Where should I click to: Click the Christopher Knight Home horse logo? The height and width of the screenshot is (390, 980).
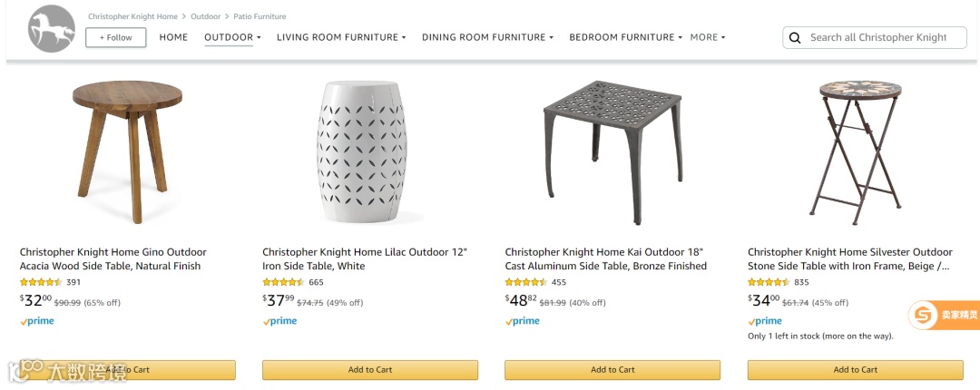coord(51,29)
